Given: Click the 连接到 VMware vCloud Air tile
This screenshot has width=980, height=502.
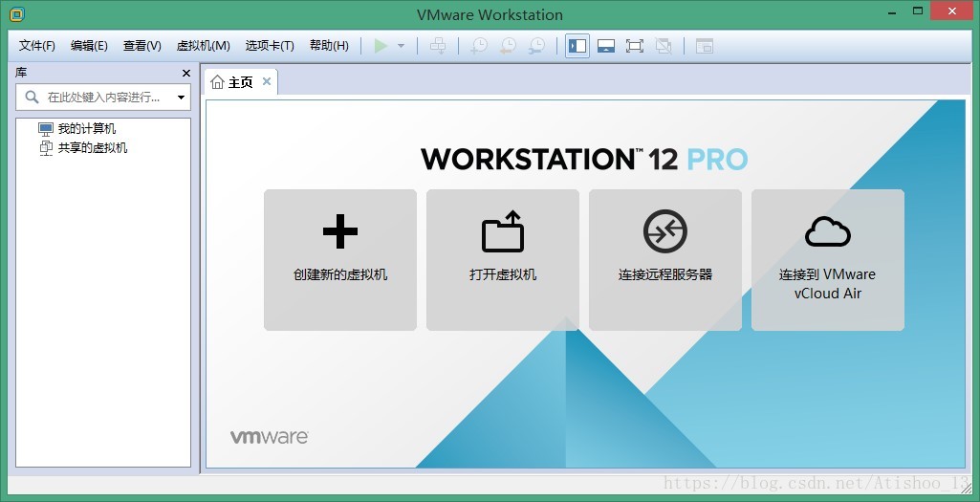Looking at the screenshot, I should pyautogui.click(x=827, y=260).
